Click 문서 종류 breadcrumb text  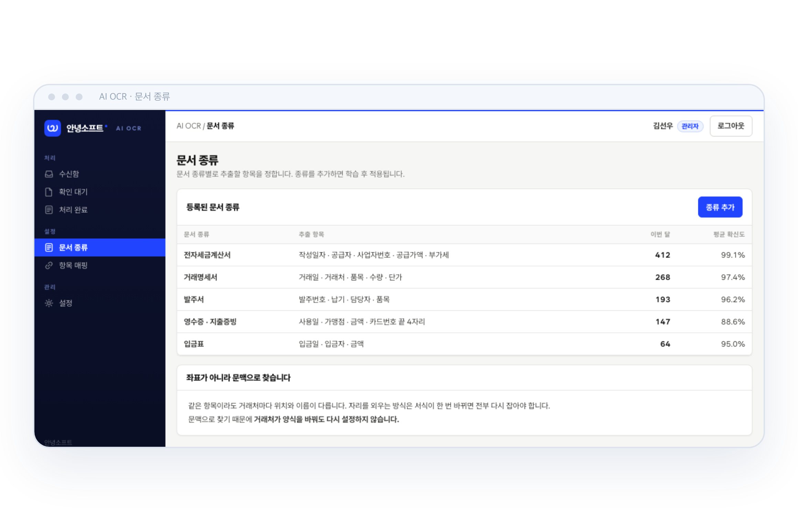pyautogui.click(x=220, y=126)
